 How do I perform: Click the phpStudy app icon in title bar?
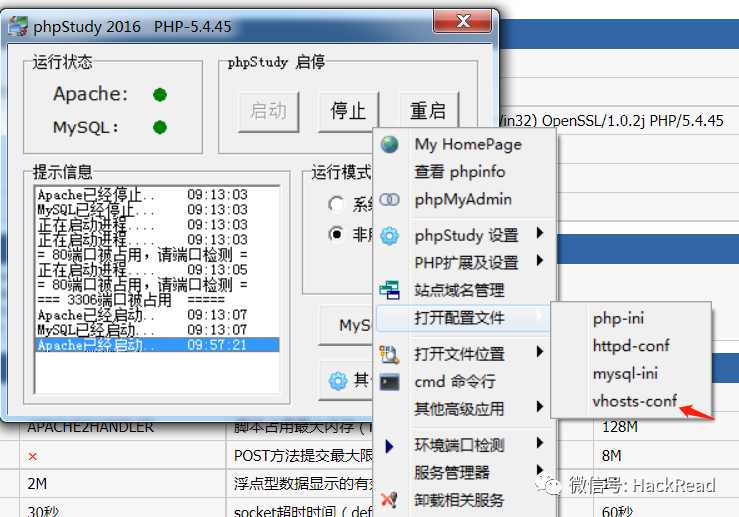pos(18,26)
